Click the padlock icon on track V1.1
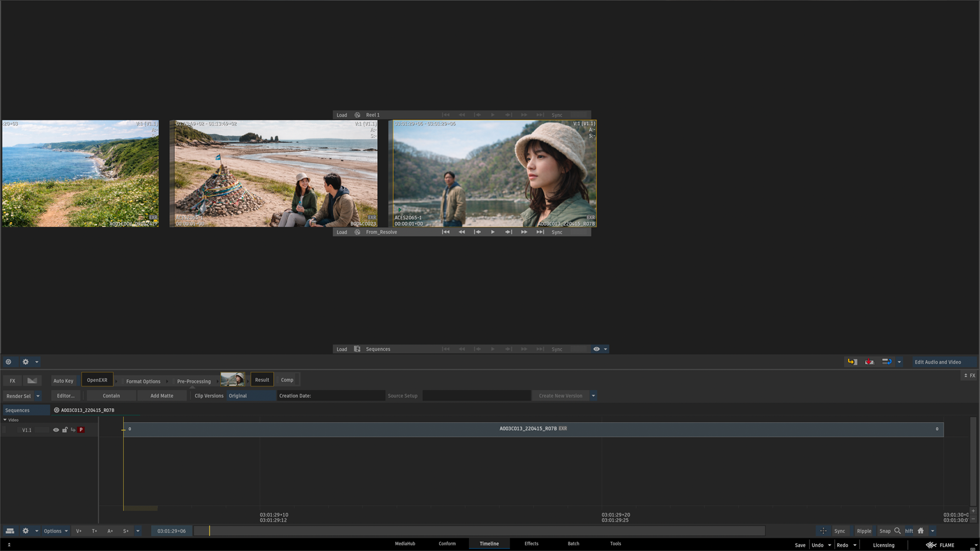This screenshot has height=551, width=980. (x=64, y=430)
